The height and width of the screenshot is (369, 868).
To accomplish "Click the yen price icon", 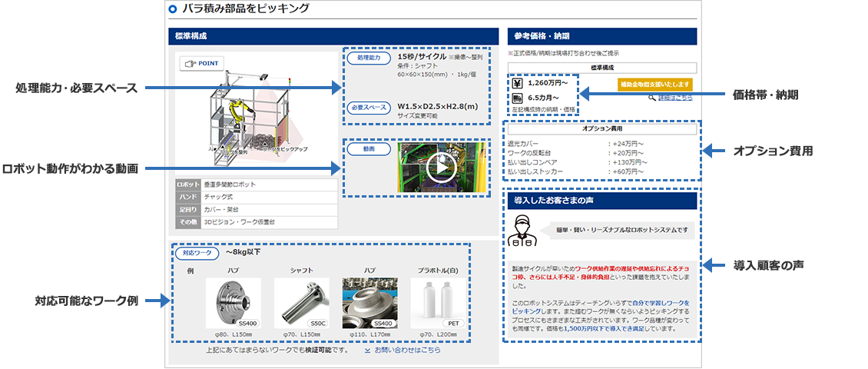I will (517, 83).
